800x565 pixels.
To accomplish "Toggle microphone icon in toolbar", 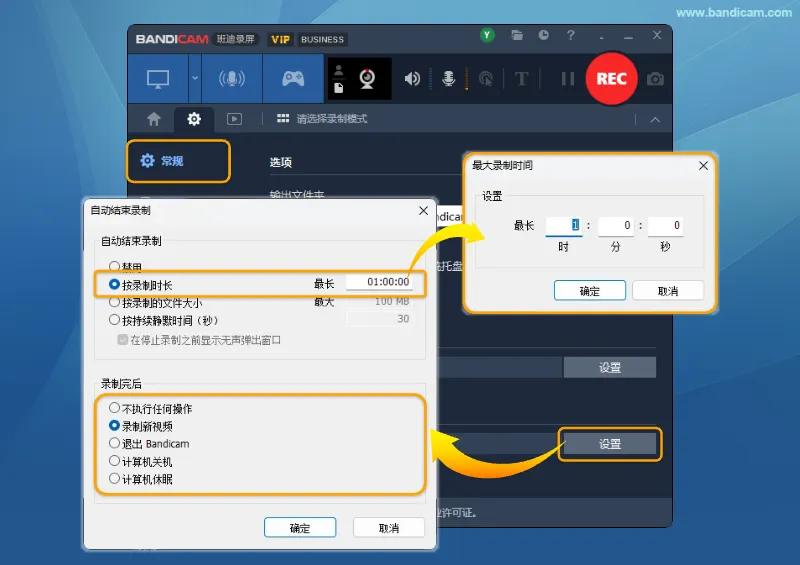I will [x=448, y=79].
